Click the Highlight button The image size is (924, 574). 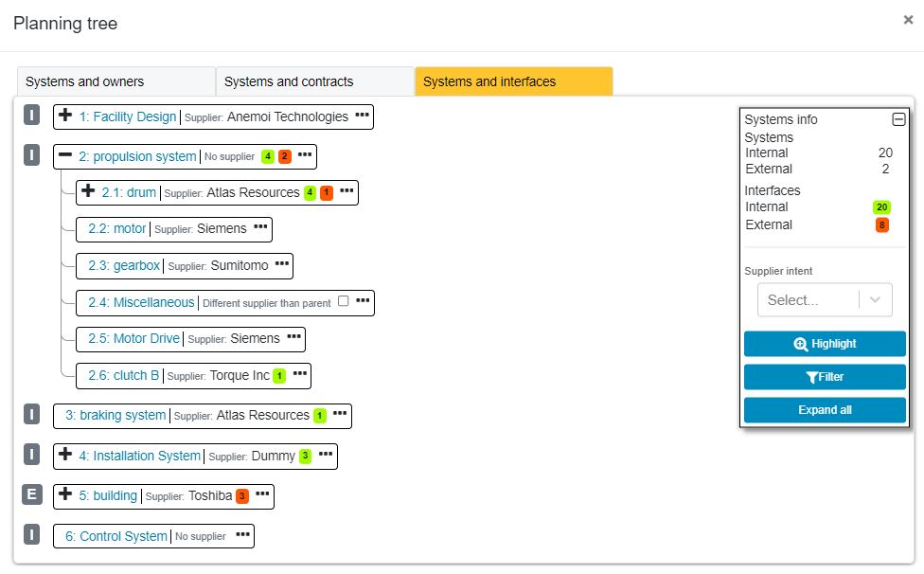(x=825, y=344)
